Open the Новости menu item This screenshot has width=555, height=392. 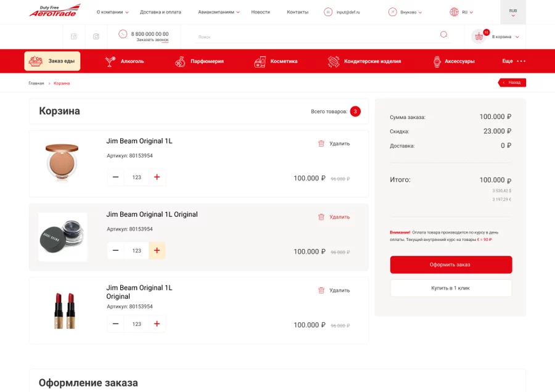(x=260, y=12)
